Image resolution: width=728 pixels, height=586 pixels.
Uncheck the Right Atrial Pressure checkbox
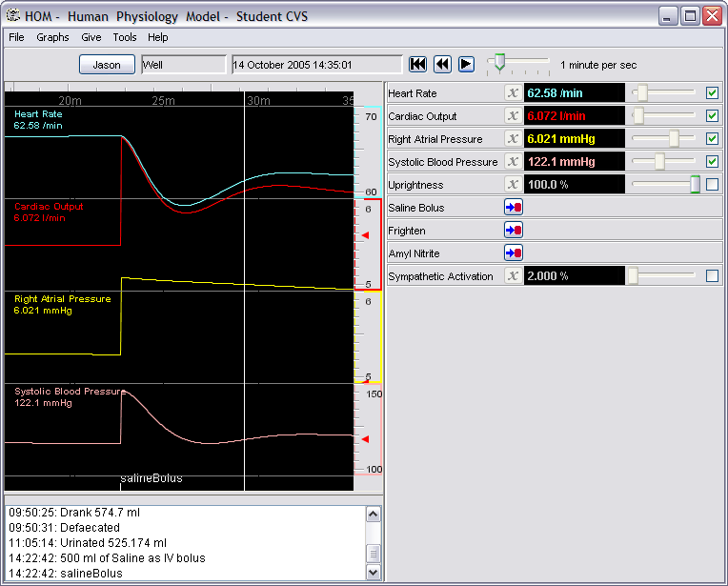712,139
